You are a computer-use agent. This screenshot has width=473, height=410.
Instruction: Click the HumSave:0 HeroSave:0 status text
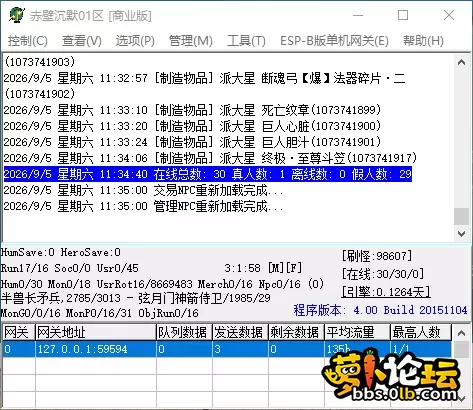coord(61,252)
